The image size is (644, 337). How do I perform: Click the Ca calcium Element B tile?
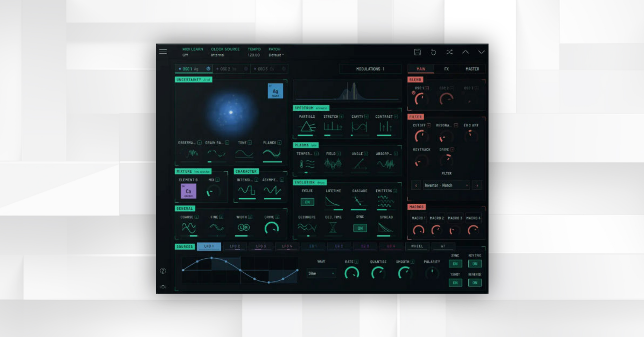click(x=189, y=191)
